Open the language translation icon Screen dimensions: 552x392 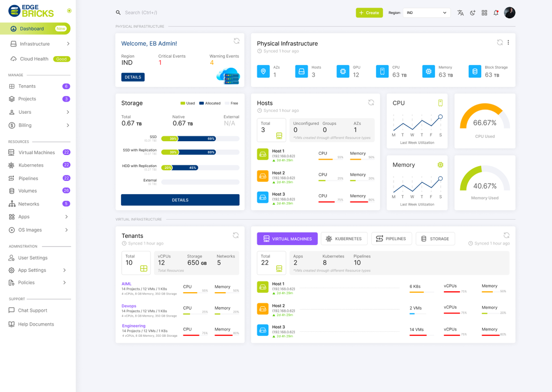point(460,13)
